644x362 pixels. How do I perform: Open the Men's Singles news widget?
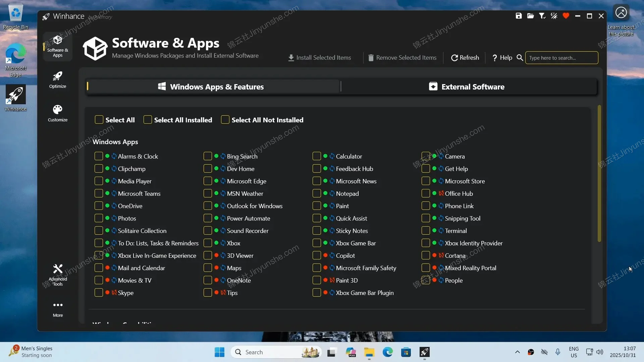pyautogui.click(x=31, y=352)
